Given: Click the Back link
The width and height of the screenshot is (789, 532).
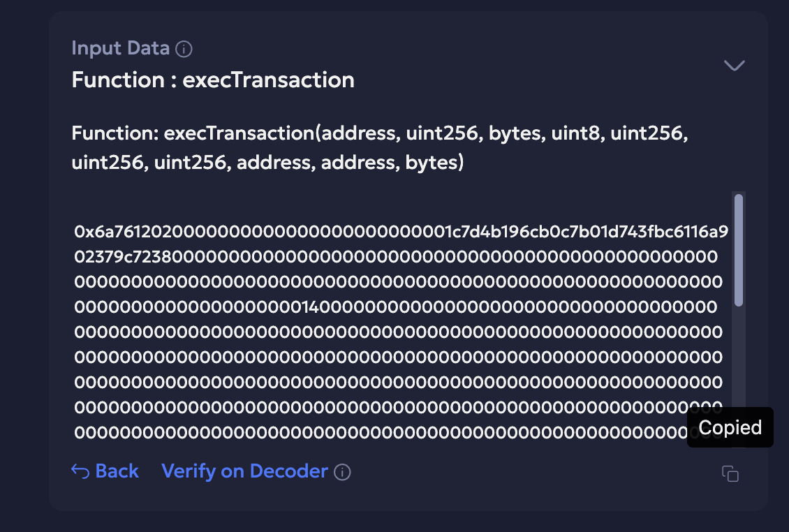Looking at the screenshot, I should pyautogui.click(x=117, y=471).
